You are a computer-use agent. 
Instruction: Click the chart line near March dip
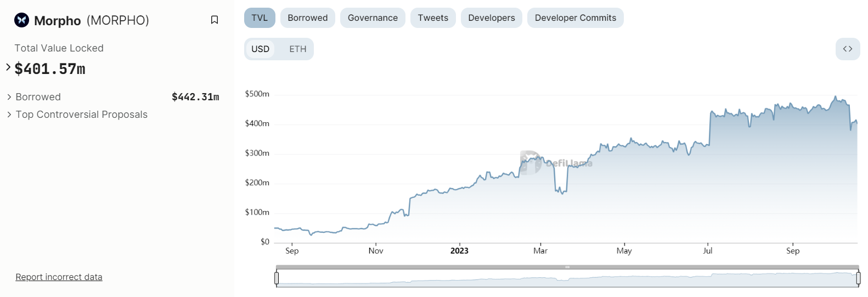tap(561, 191)
